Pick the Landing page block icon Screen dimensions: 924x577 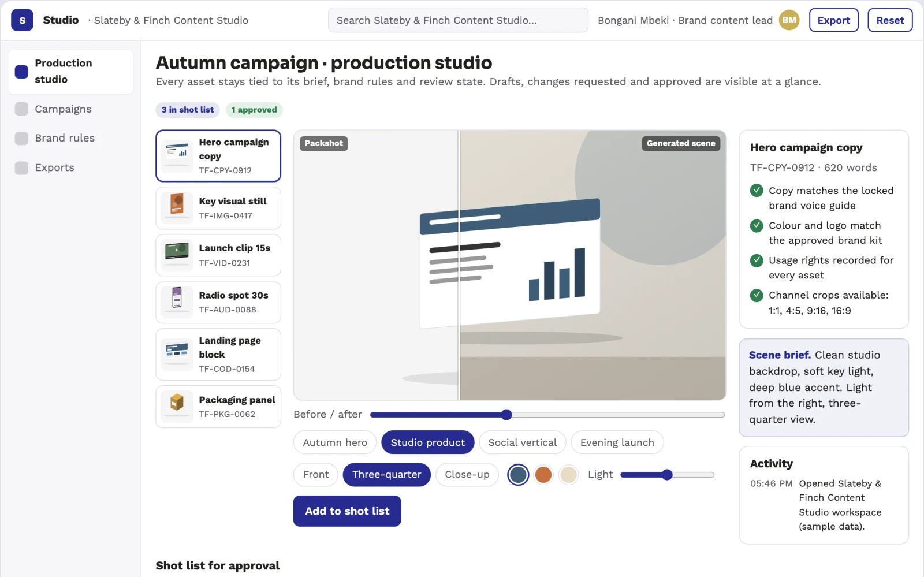(177, 355)
